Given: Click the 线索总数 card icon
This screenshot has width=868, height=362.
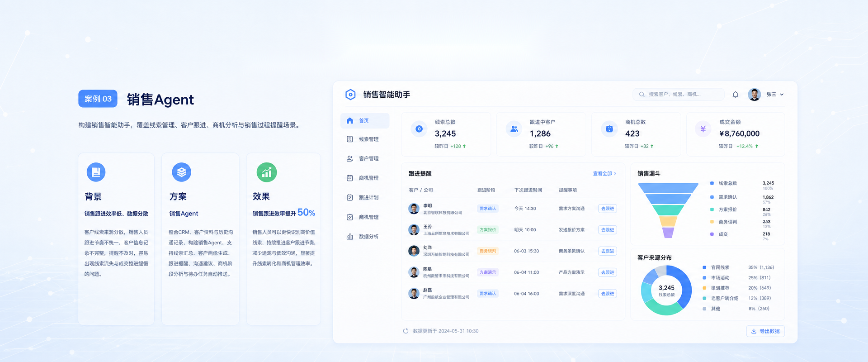Looking at the screenshot, I should [x=419, y=129].
